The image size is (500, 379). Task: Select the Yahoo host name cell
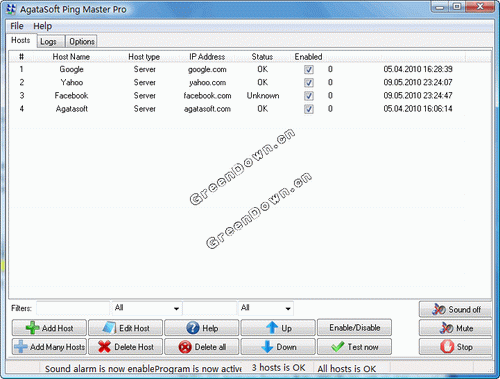72,82
